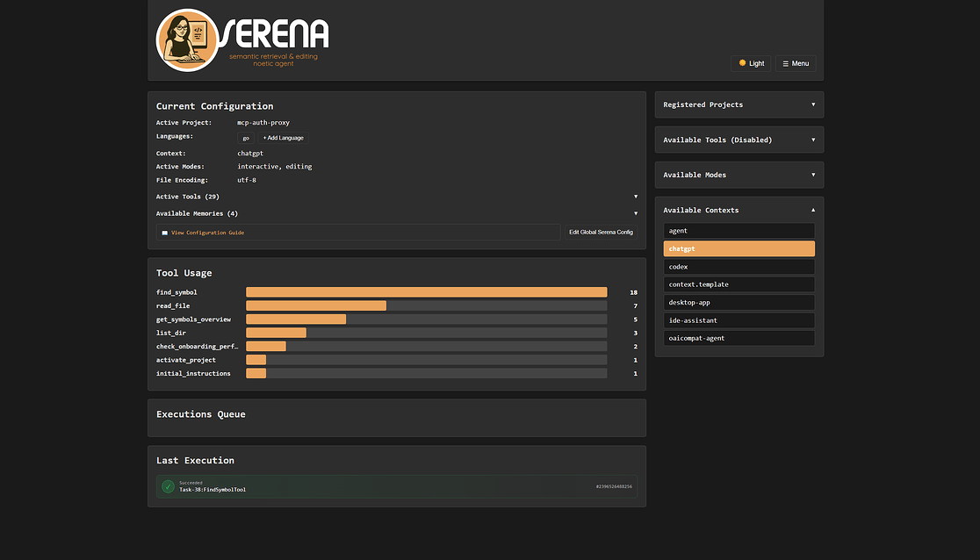This screenshot has height=560, width=980.
Task: Expand Registered Projects panel
Action: click(739, 104)
